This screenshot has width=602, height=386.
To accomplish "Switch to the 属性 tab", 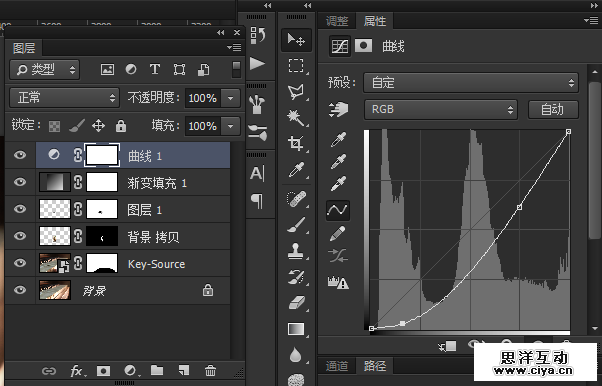I will click(375, 21).
